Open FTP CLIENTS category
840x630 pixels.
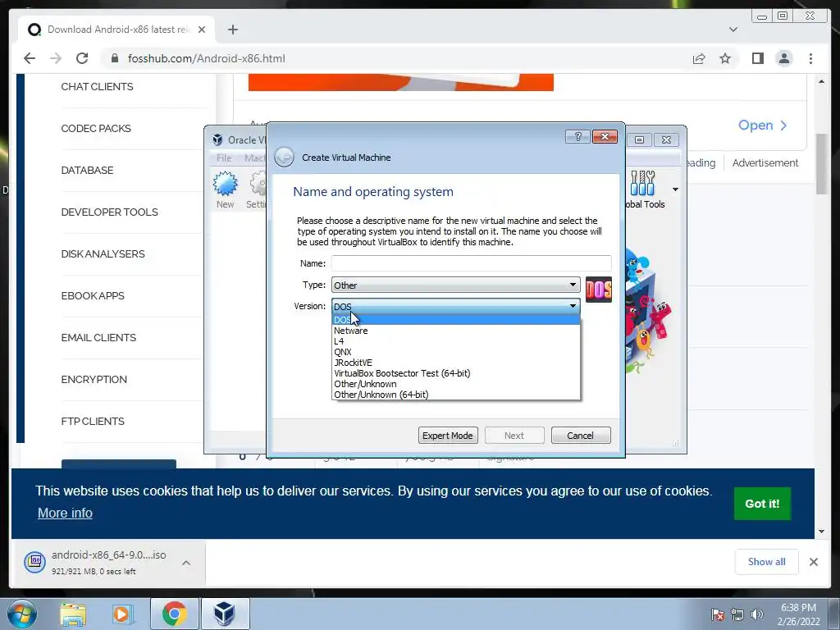click(93, 421)
